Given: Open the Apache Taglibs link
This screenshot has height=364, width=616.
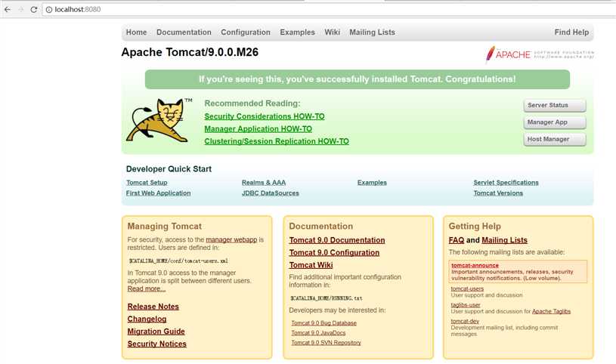Looking at the screenshot, I should tap(551, 311).
